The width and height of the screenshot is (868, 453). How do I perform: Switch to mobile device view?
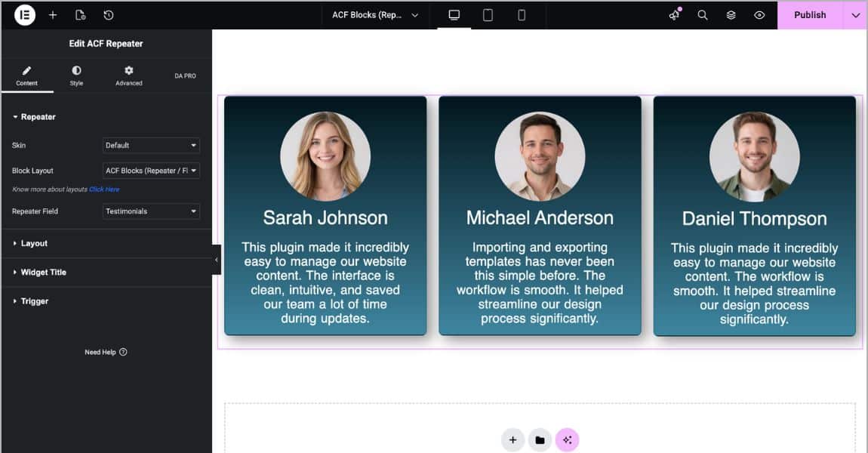click(x=522, y=15)
